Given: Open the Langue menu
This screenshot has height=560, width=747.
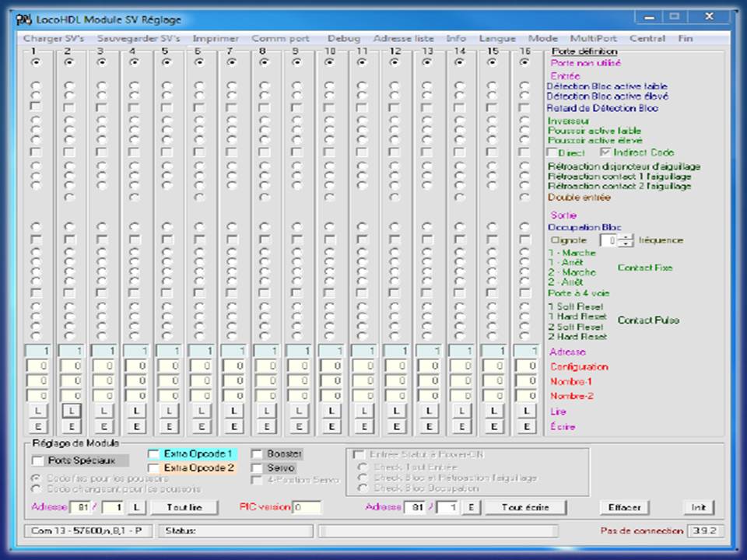Looking at the screenshot, I should pos(497,39).
